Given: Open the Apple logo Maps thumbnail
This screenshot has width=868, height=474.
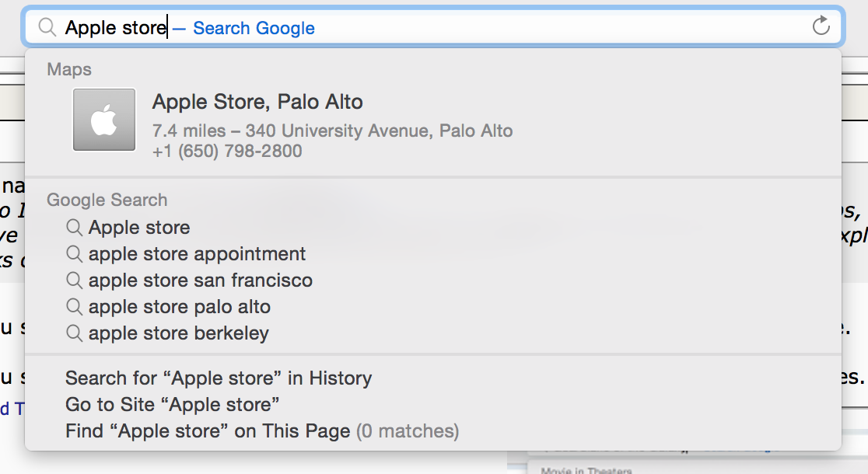Looking at the screenshot, I should (104, 120).
